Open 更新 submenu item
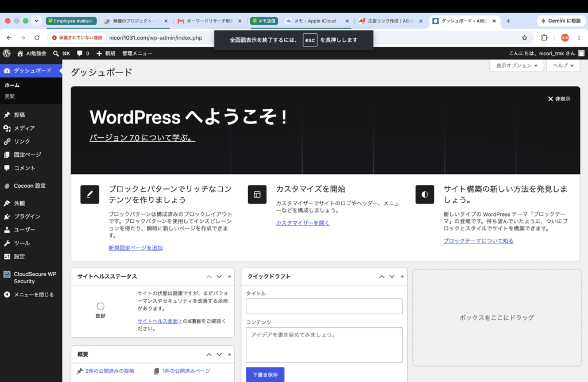This screenshot has width=588, height=382. point(10,97)
